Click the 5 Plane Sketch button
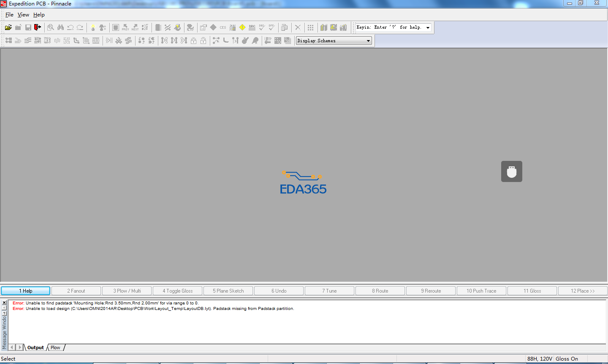The width and height of the screenshot is (608, 364). pyautogui.click(x=228, y=291)
